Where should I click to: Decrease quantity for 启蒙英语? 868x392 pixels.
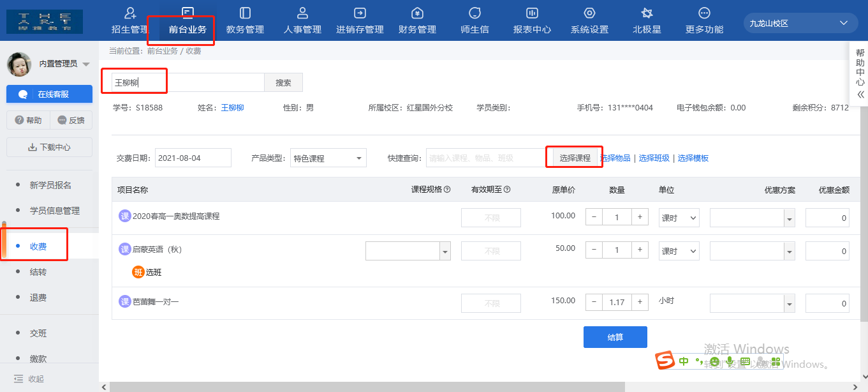[594, 250]
